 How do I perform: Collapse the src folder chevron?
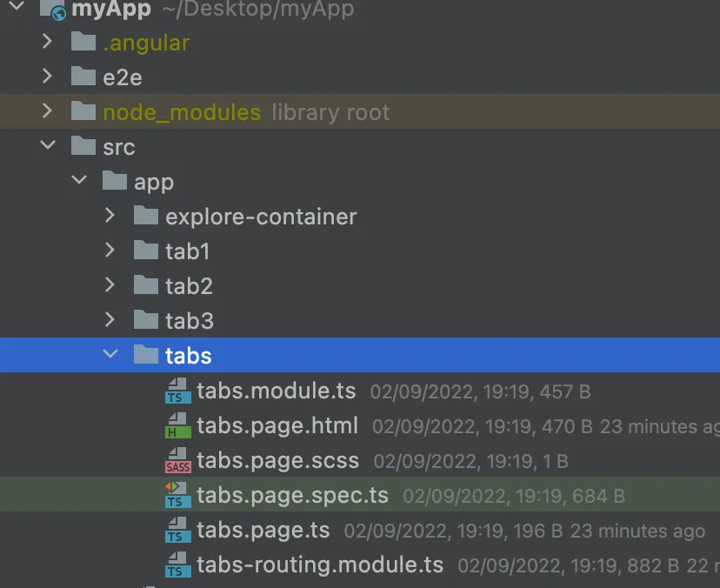(48, 145)
